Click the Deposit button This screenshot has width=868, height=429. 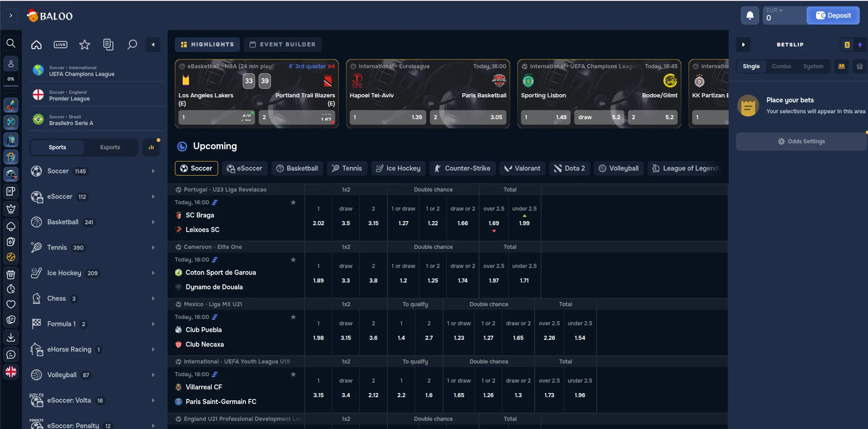pyautogui.click(x=833, y=15)
